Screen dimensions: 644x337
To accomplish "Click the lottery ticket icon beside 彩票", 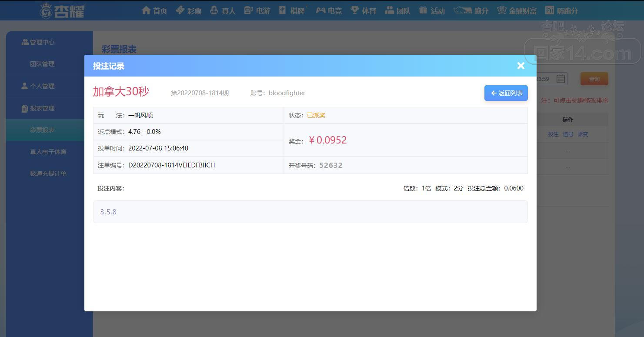I will [x=180, y=10].
